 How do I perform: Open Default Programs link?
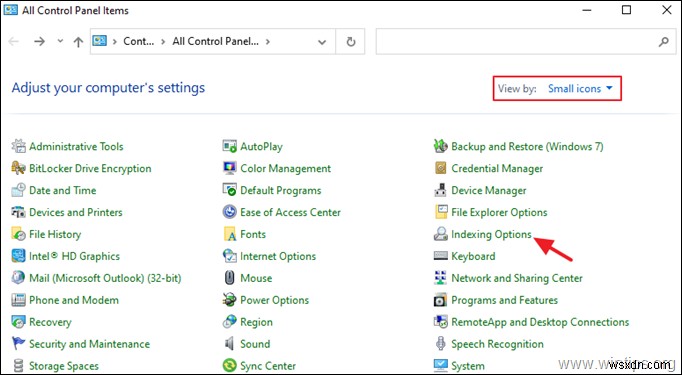(x=281, y=191)
